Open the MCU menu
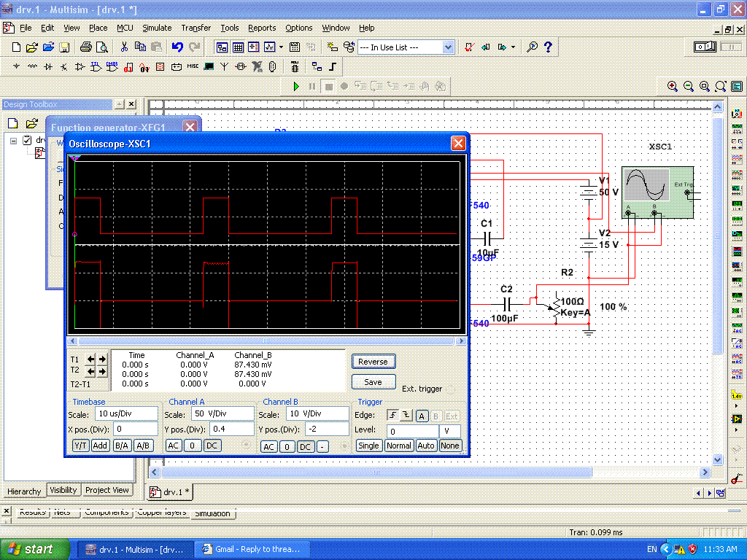This screenshot has width=747, height=560. coord(125,28)
